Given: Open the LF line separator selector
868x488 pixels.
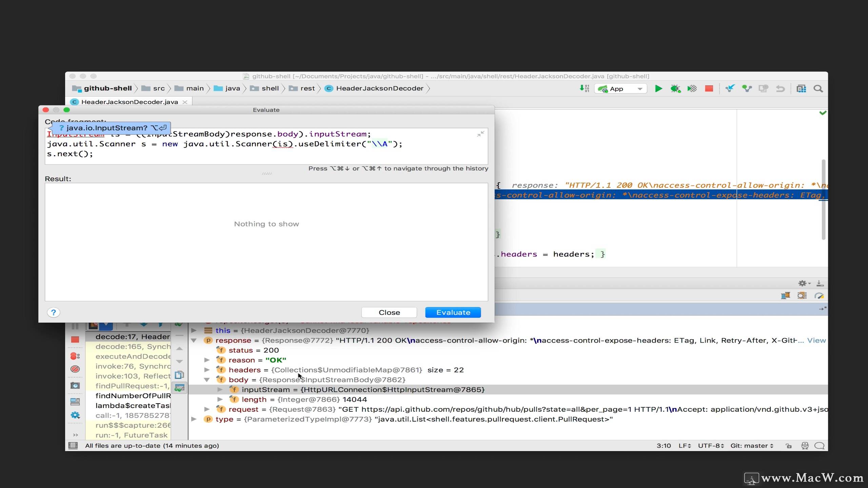Looking at the screenshot, I should [x=685, y=446].
